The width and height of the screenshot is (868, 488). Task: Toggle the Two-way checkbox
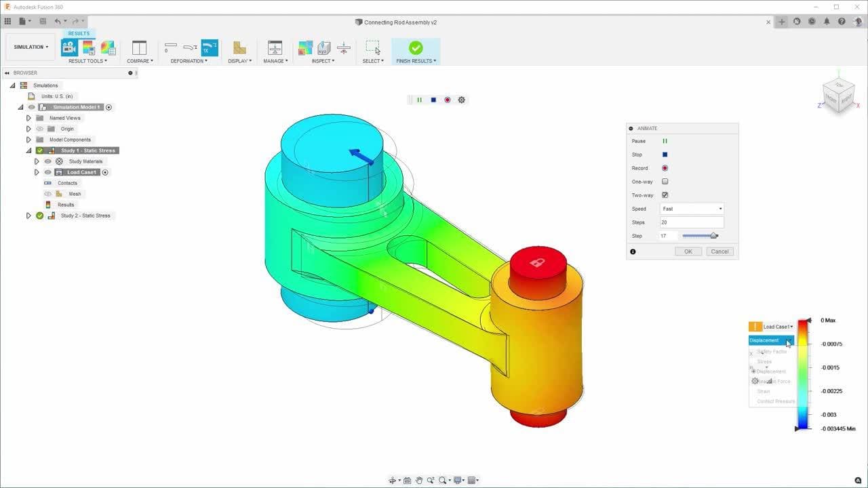665,195
